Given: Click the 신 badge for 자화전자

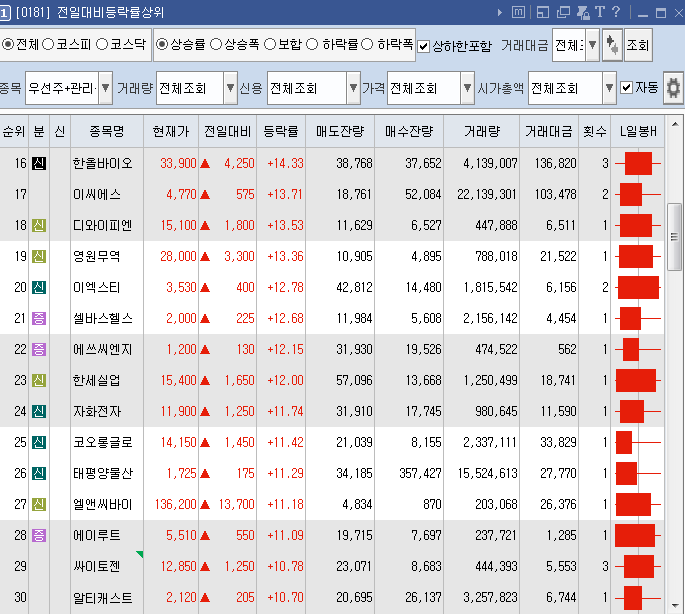Looking at the screenshot, I should pos(39,411).
